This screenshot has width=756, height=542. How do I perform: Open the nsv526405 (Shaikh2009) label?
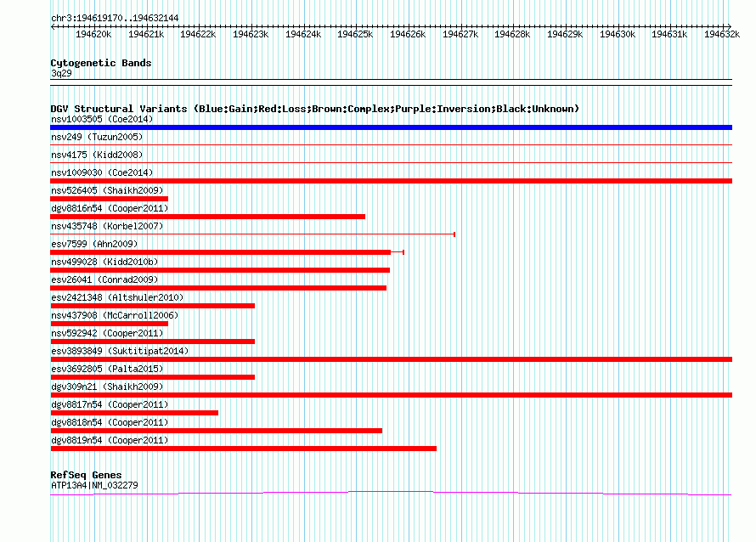pos(107,190)
